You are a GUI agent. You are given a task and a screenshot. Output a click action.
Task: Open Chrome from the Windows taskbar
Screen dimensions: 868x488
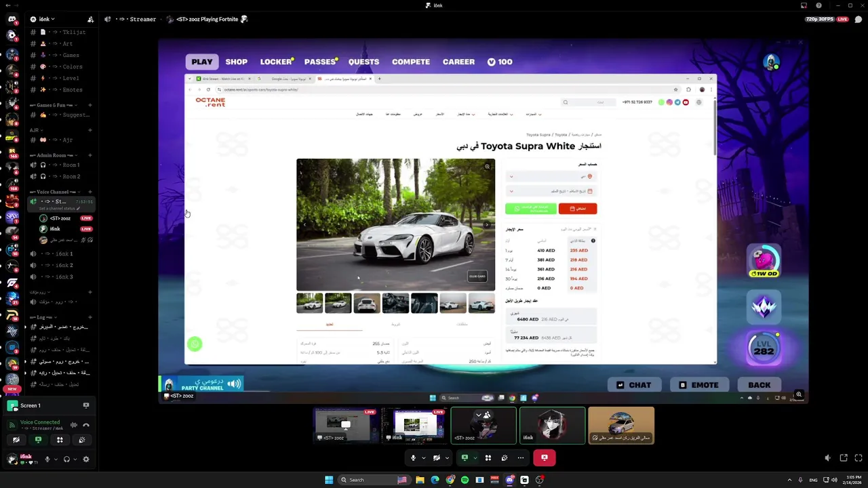[x=450, y=480]
